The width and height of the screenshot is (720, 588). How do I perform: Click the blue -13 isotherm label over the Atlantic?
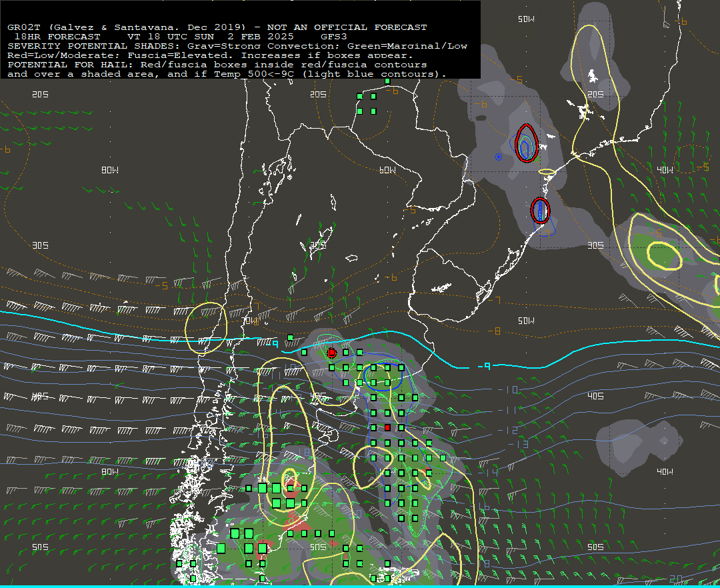(518, 444)
